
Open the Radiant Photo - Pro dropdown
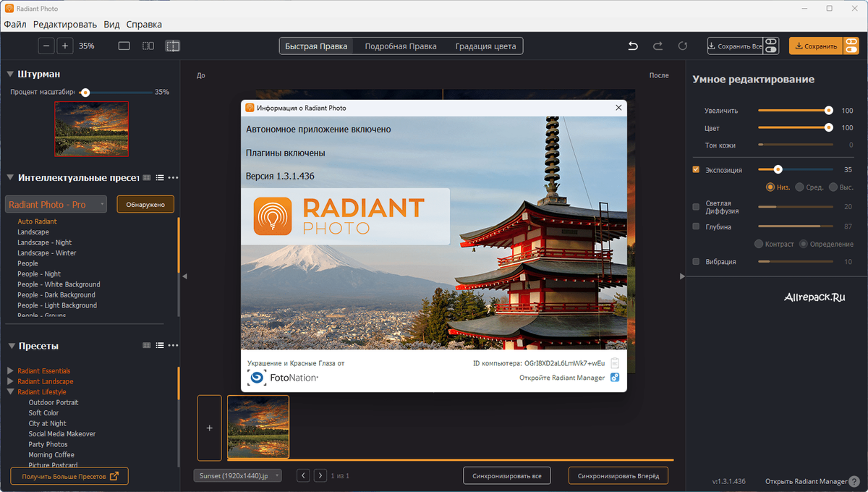[56, 205]
